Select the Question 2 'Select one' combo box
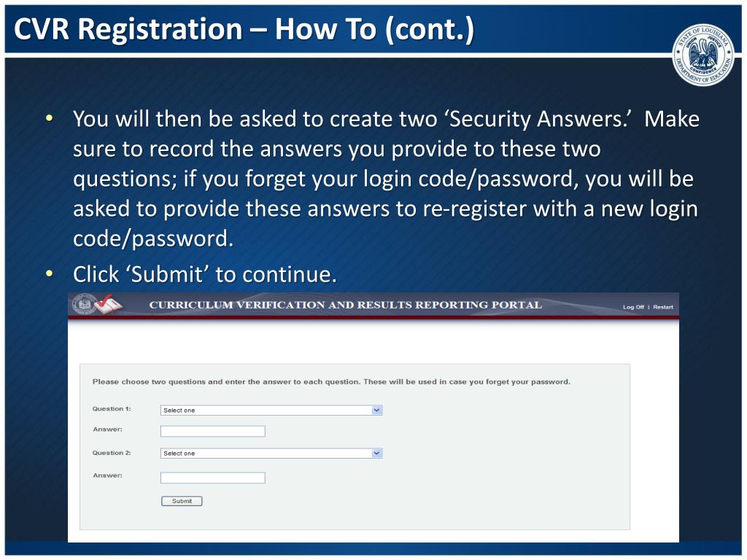 (271, 454)
